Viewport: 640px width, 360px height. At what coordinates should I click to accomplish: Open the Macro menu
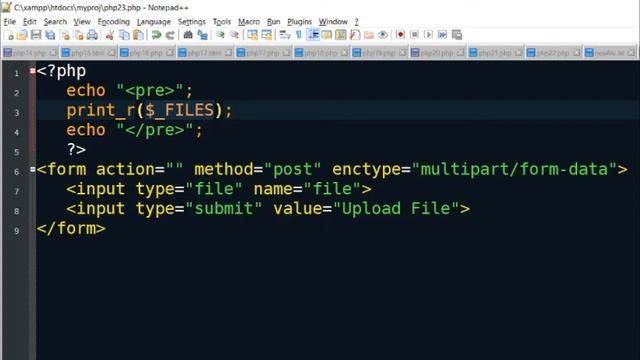tap(249, 22)
